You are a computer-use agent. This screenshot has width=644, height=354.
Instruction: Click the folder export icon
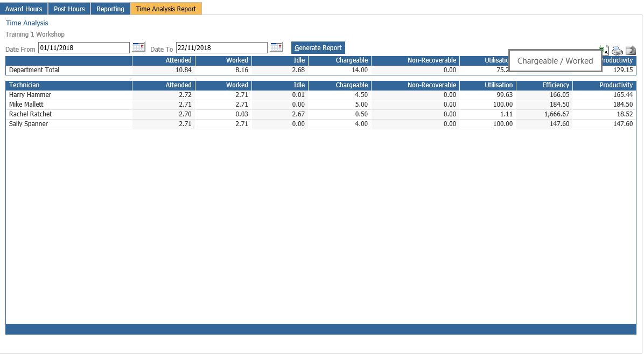(631, 50)
